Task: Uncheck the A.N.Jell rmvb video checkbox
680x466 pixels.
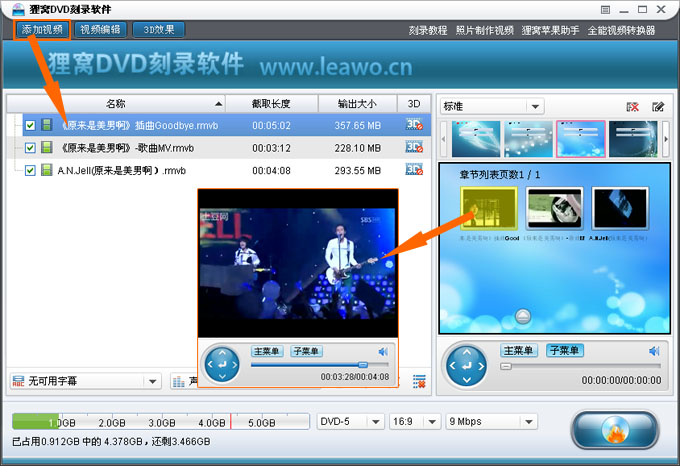Action: (30, 170)
